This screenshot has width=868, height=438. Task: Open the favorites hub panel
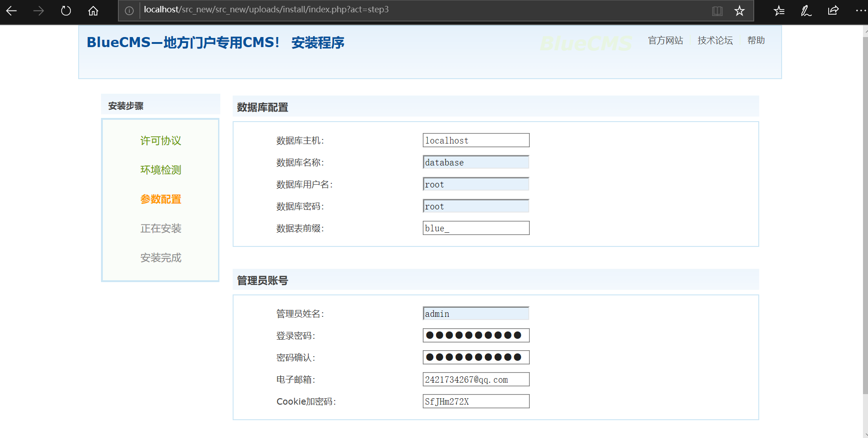pyautogui.click(x=778, y=11)
